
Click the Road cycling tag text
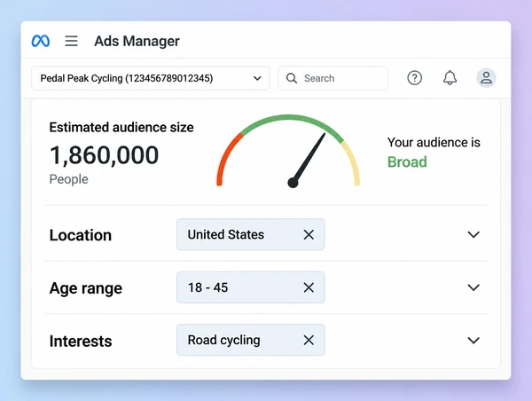tap(224, 340)
